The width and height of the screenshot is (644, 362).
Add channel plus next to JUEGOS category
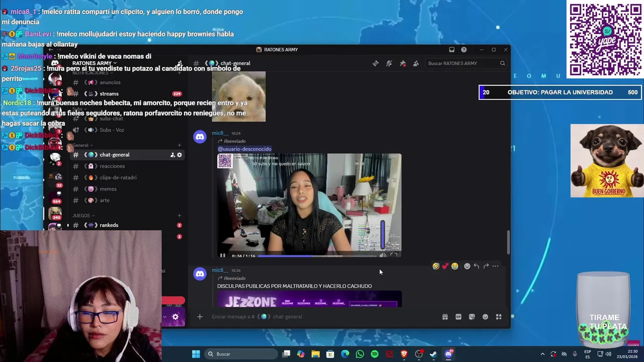tap(179, 216)
